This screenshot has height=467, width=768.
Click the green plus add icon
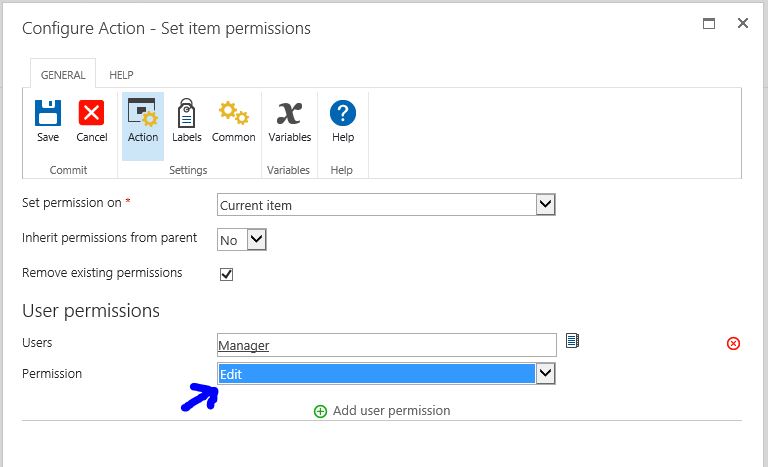[x=321, y=411]
